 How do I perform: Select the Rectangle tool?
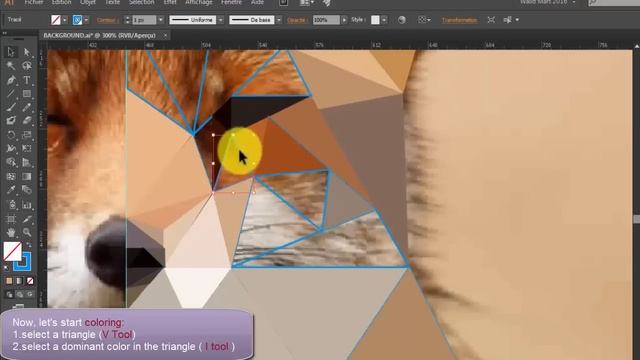(x=27, y=93)
